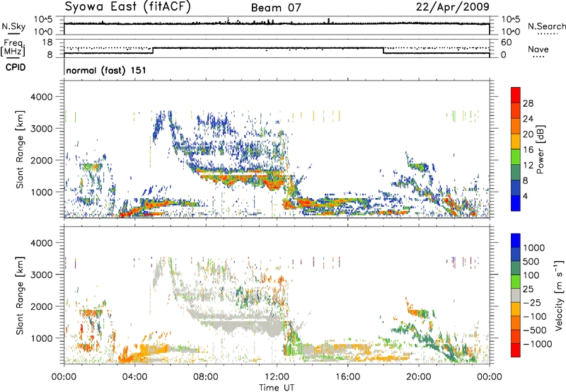Pick the red bottom Velocity colorbar segment
This screenshot has height=392, width=566.
516,350
